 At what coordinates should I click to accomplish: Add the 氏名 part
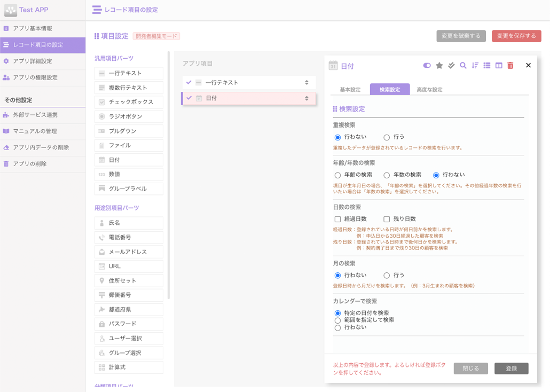(129, 223)
